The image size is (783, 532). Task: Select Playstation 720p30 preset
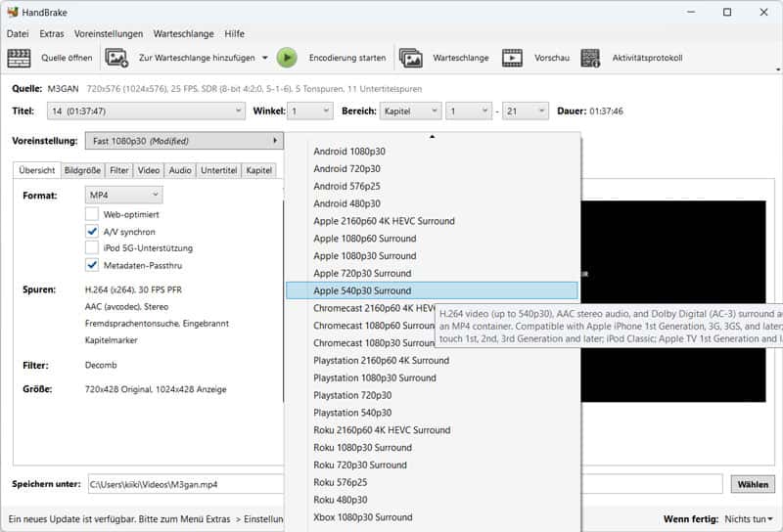(432, 395)
